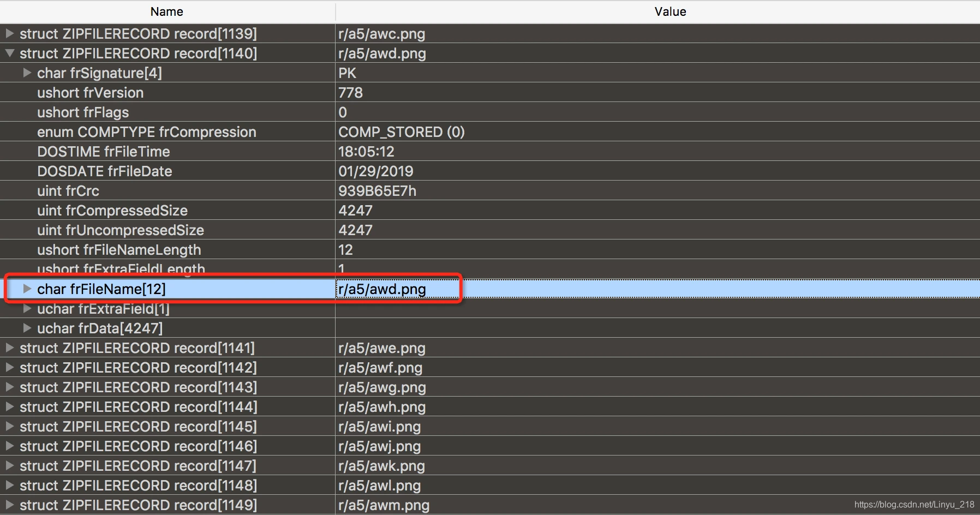This screenshot has width=980, height=515.
Task: Click the value r/a5/awk.png
Action: 381,466
